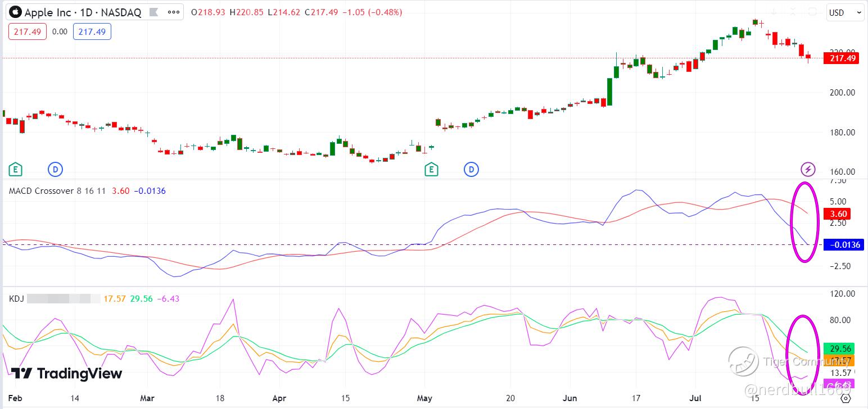
Task: Click the May label on time axis
Action: [x=424, y=398]
